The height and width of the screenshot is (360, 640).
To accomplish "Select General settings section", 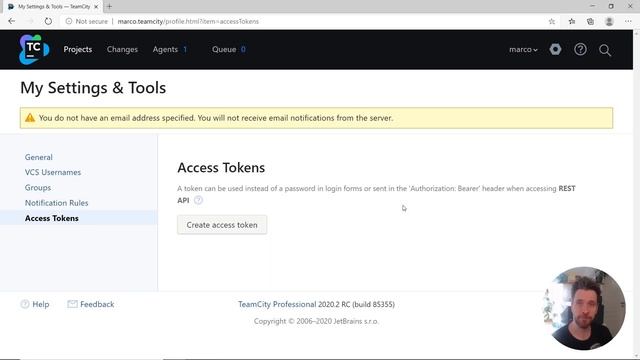I will coord(38,157).
